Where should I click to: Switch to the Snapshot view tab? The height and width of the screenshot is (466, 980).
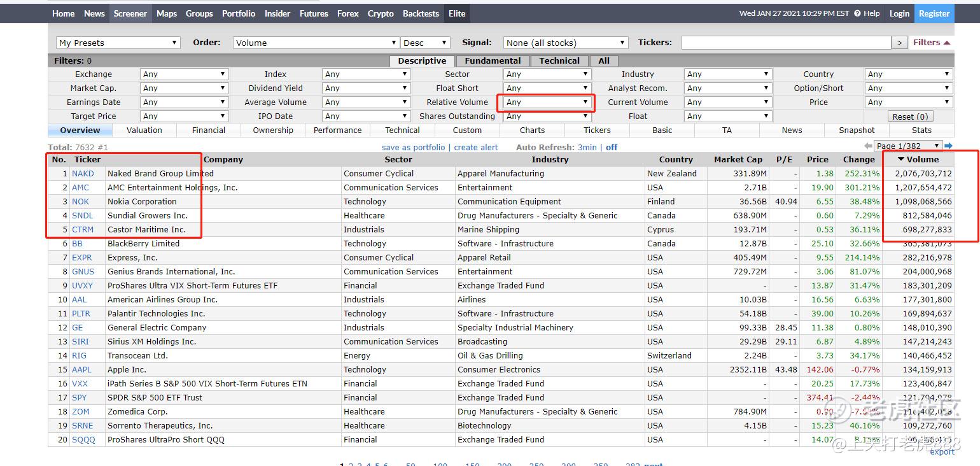click(857, 131)
